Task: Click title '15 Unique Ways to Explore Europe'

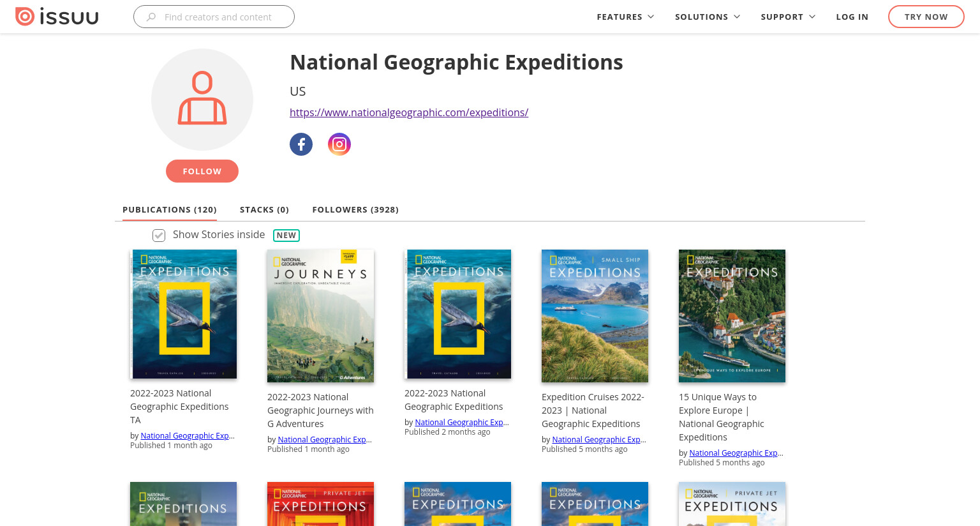Action: 722,417
